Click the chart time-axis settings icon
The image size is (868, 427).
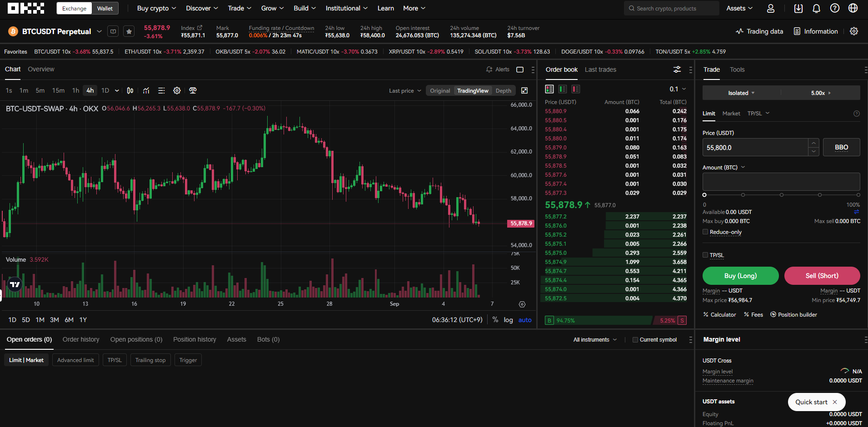coord(522,304)
